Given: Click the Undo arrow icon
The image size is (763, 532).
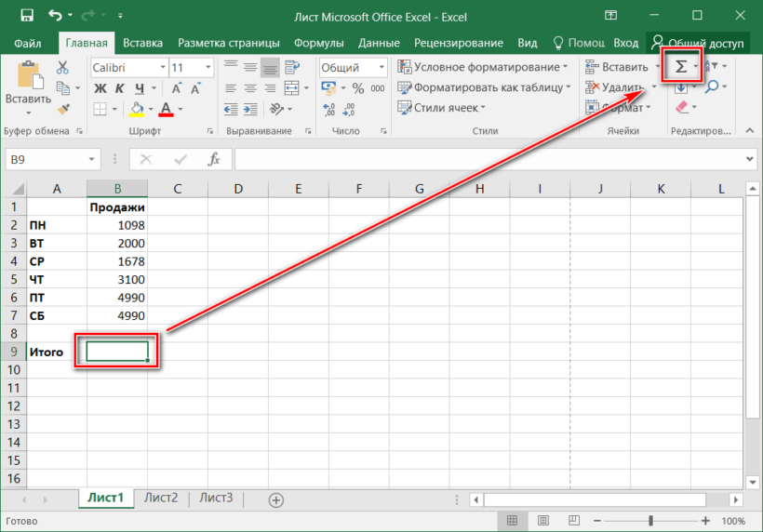Looking at the screenshot, I should pyautogui.click(x=55, y=16).
